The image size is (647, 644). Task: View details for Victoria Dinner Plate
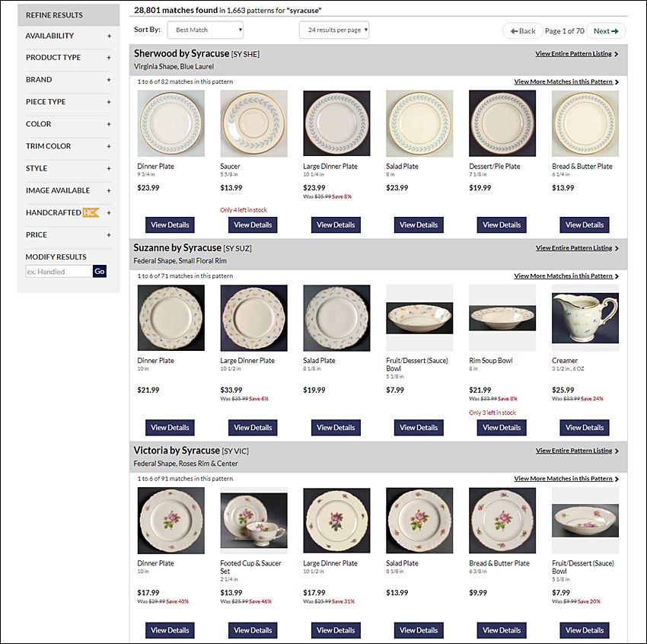(170, 630)
